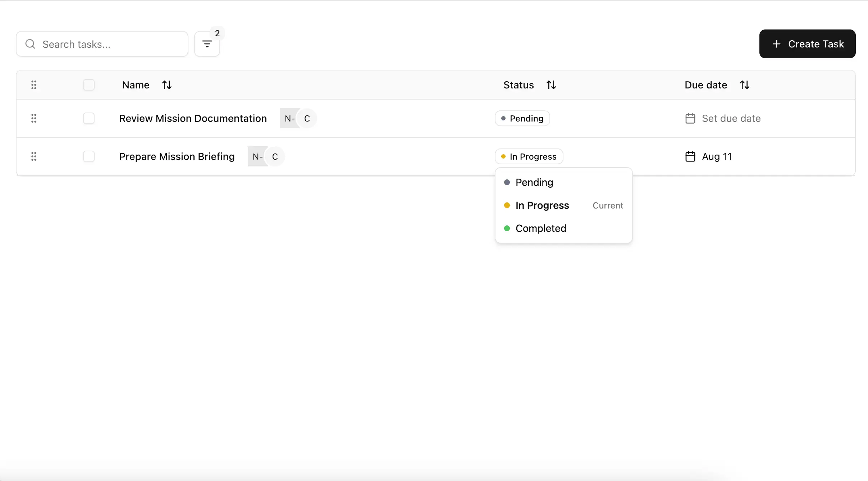Toggle the sort order for the Name column
This screenshot has width=868, height=481.
[167, 85]
